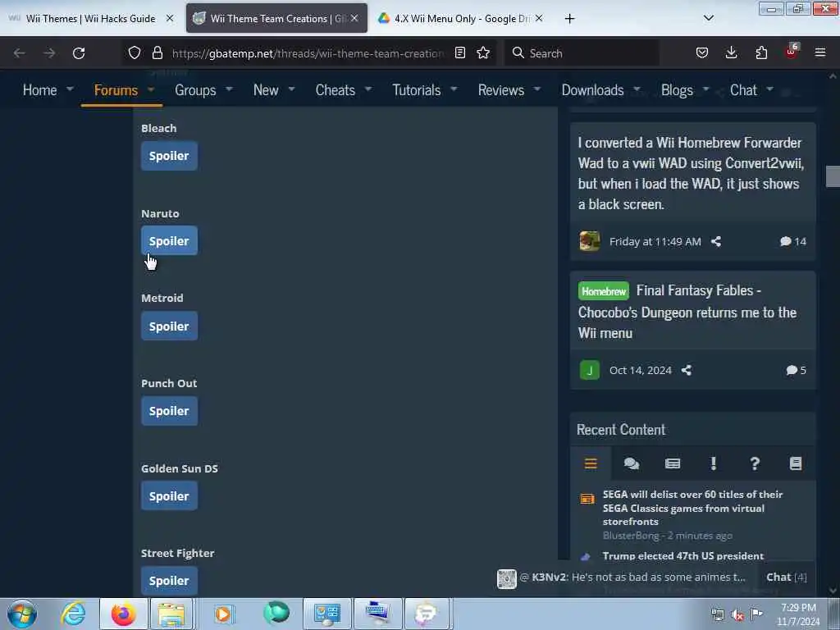Bookmark this page with the star icon
Screen dimensions: 840x630
pyautogui.click(x=483, y=52)
